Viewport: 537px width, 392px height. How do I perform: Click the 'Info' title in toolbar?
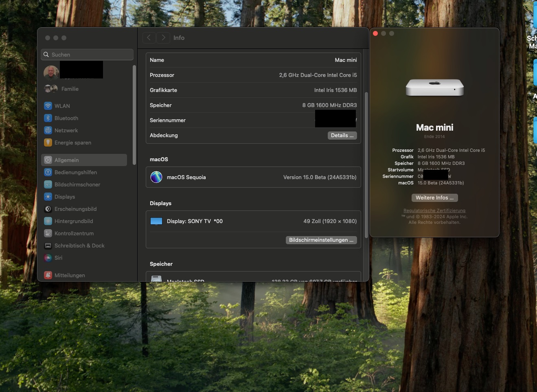[179, 38]
